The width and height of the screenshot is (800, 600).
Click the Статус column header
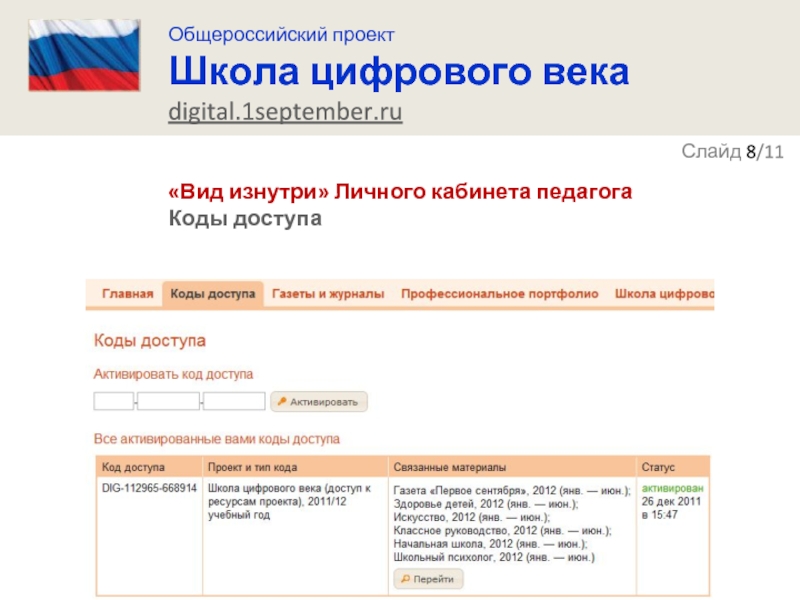[x=658, y=467]
